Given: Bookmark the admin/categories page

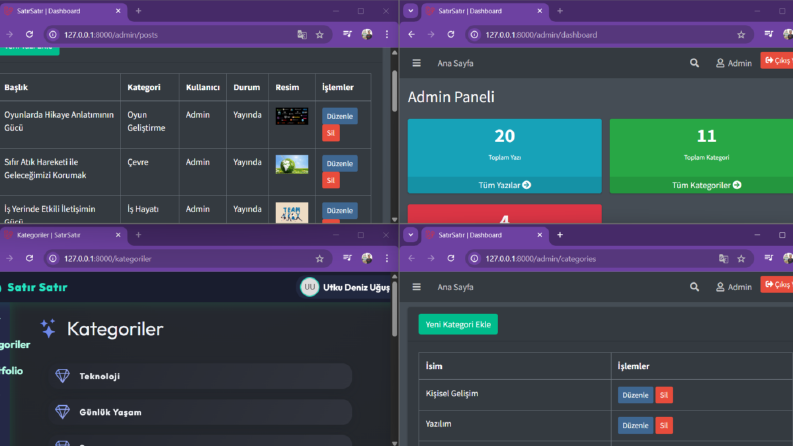Looking at the screenshot, I should [x=741, y=258].
